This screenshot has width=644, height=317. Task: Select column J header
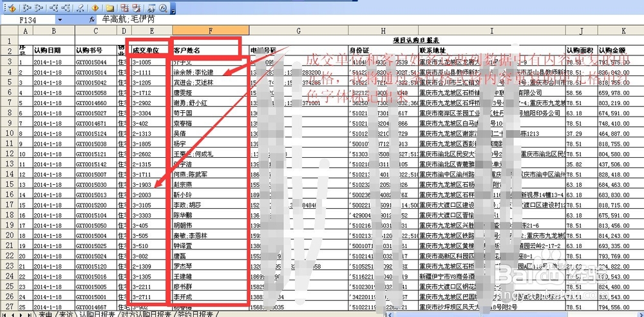pos(582,30)
